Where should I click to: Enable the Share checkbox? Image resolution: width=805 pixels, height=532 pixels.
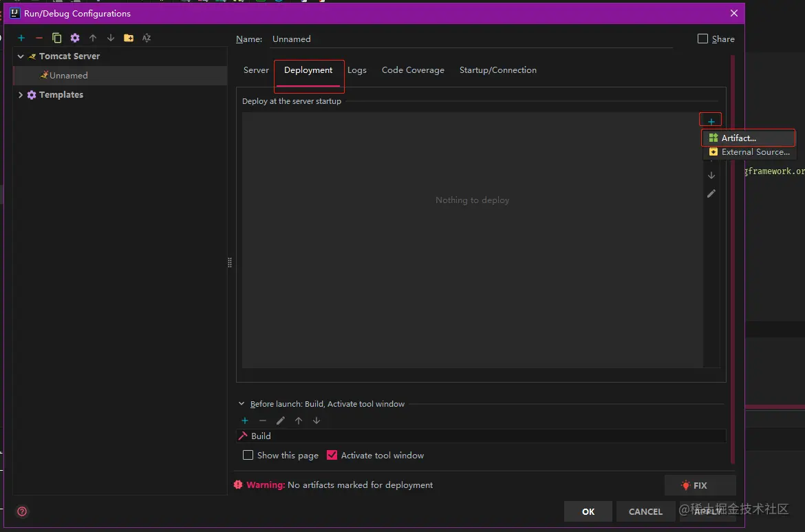coord(703,39)
